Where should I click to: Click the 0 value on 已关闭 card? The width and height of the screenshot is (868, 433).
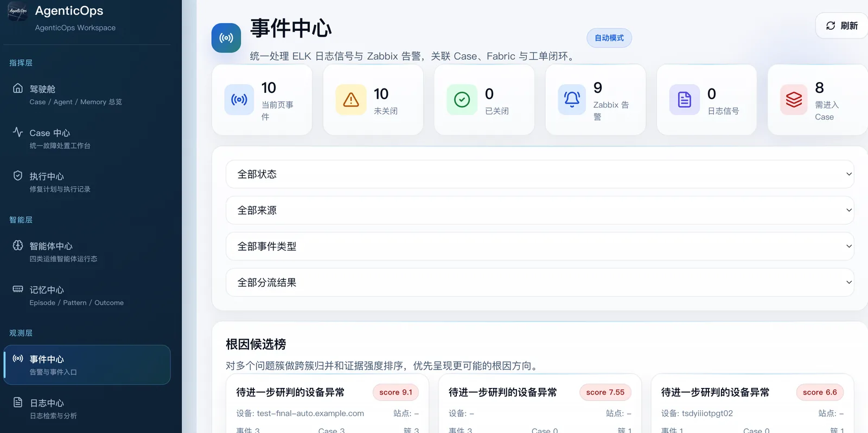tap(489, 94)
